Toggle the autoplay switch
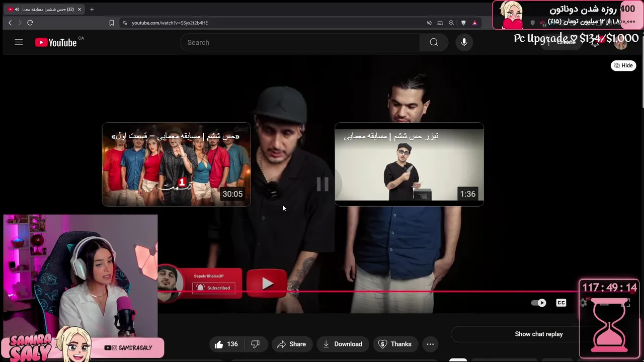Viewport: 644px width, 362px height. (x=539, y=303)
